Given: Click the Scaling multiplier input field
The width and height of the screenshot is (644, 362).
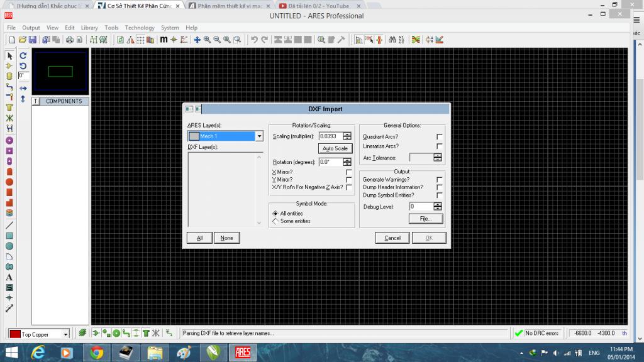Looking at the screenshot, I should tap(331, 136).
